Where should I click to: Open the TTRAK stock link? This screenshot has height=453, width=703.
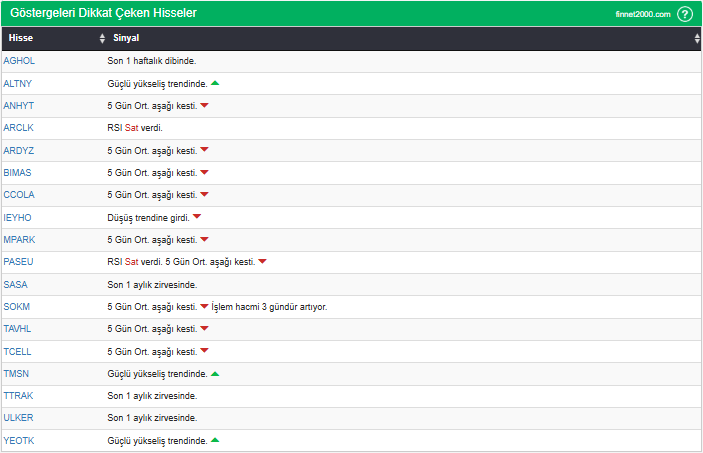[18, 395]
